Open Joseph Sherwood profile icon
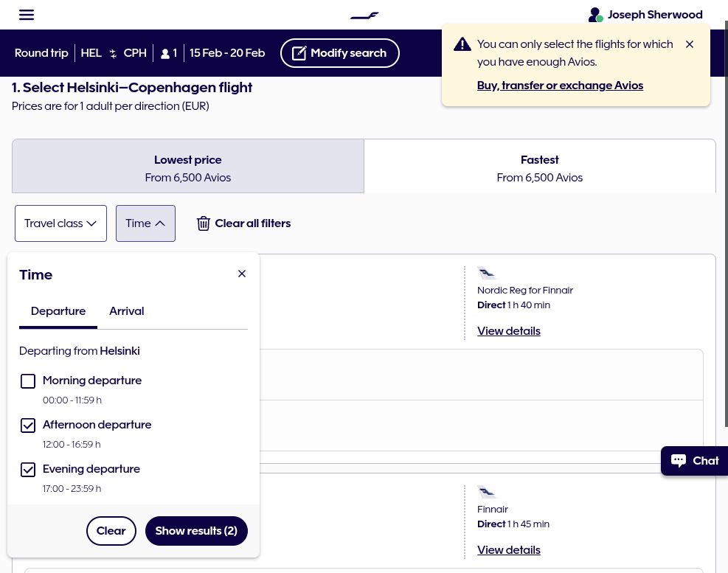This screenshot has height=573, width=728. click(x=595, y=15)
